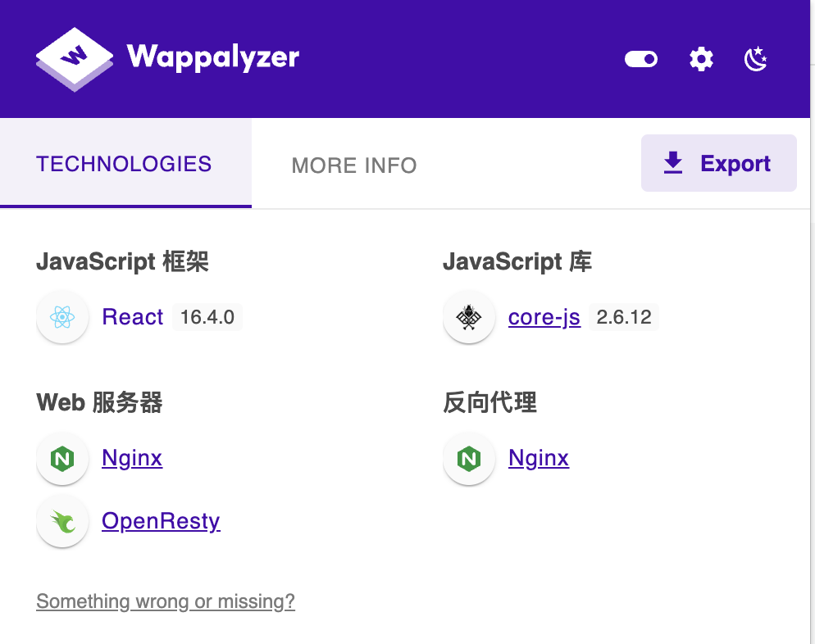Open settings via the gear icon
This screenshot has width=815, height=644.
[x=701, y=59]
